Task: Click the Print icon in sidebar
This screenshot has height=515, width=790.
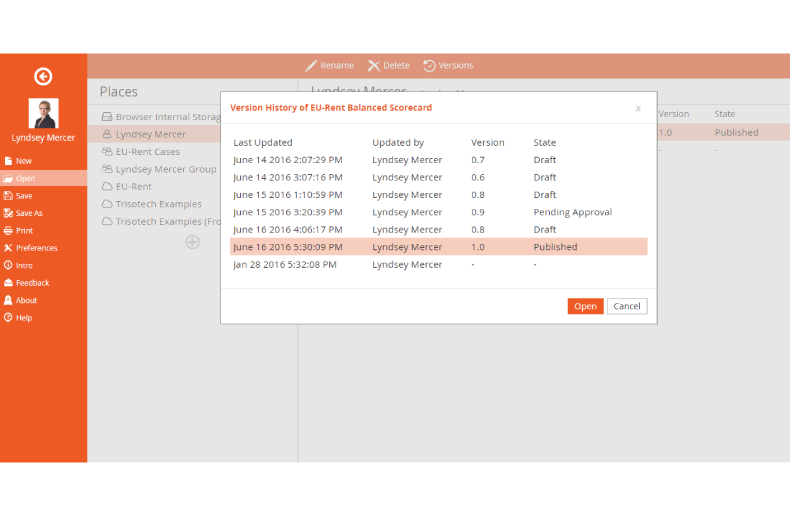Action: 9,231
